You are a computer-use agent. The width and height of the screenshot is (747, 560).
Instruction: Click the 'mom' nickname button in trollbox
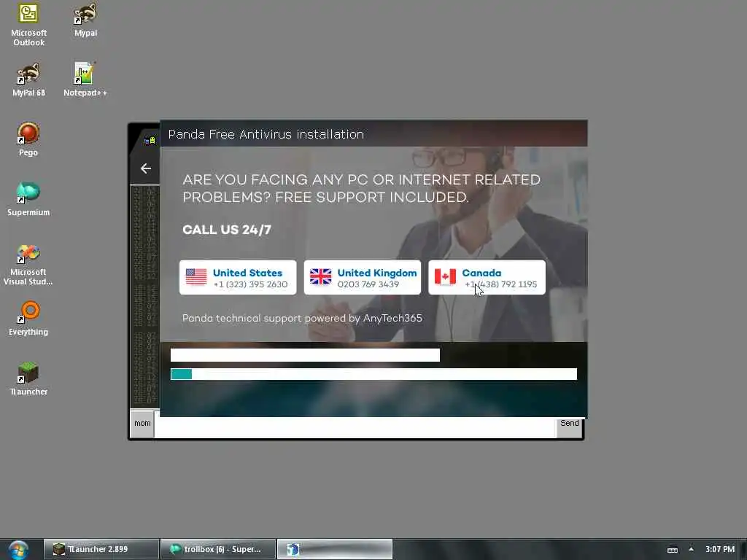click(x=142, y=424)
